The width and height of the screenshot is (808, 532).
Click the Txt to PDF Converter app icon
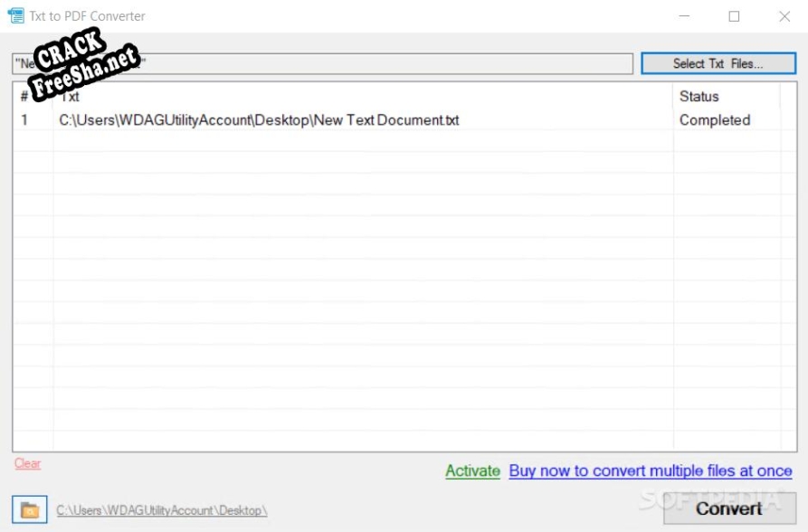click(15, 15)
